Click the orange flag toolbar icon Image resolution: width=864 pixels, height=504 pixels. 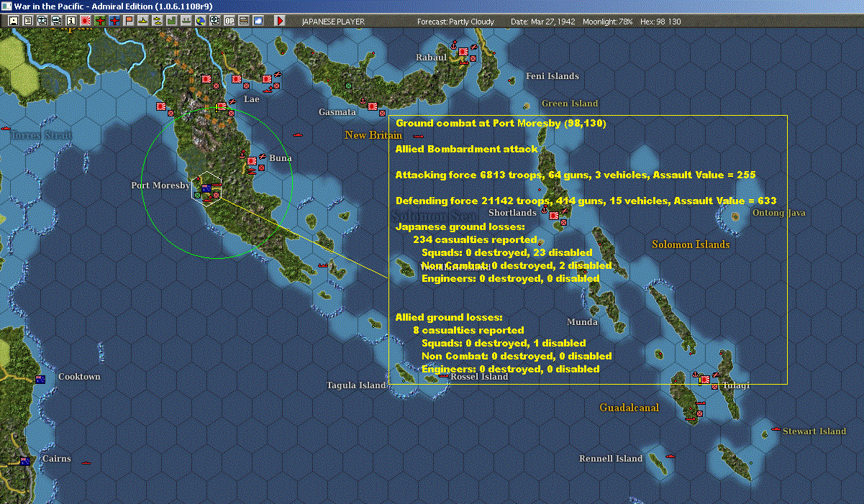pyautogui.click(x=129, y=21)
